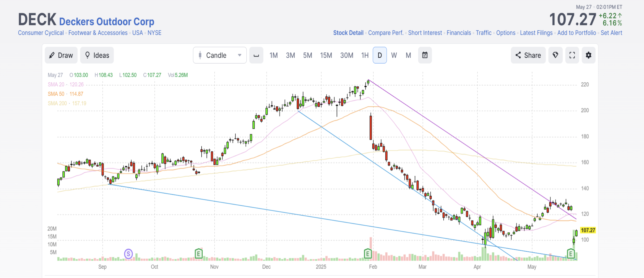Select the 1H interval option
The width and height of the screenshot is (644, 278).
pos(365,55)
